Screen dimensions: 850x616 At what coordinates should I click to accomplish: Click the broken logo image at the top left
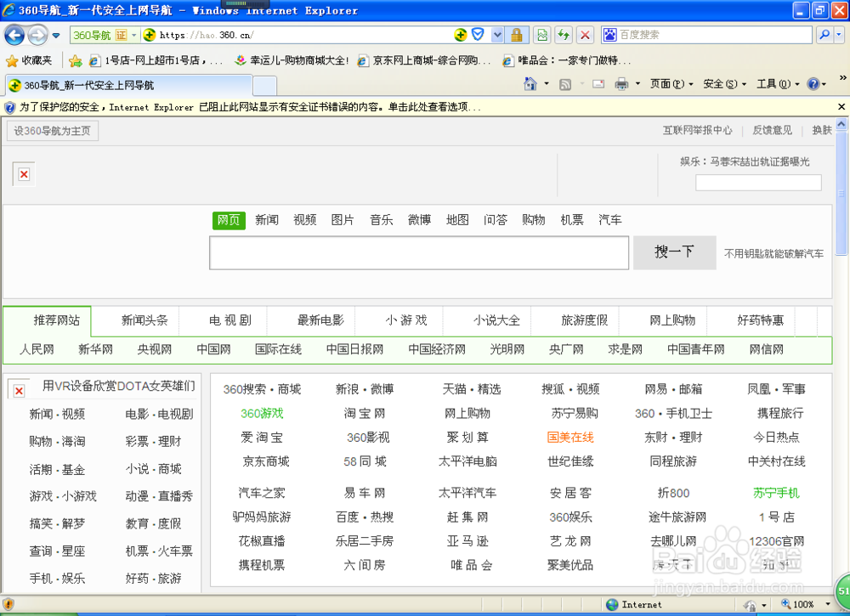pos(24,174)
